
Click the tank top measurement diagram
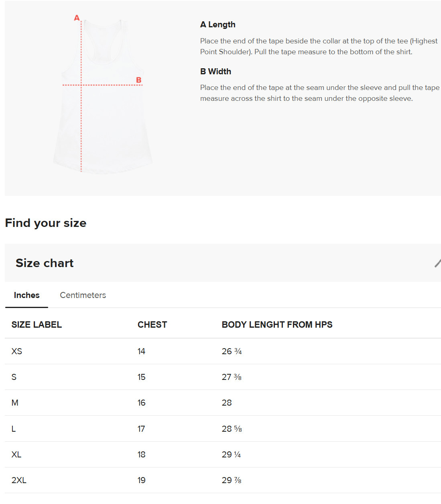pyautogui.click(x=103, y=96)
